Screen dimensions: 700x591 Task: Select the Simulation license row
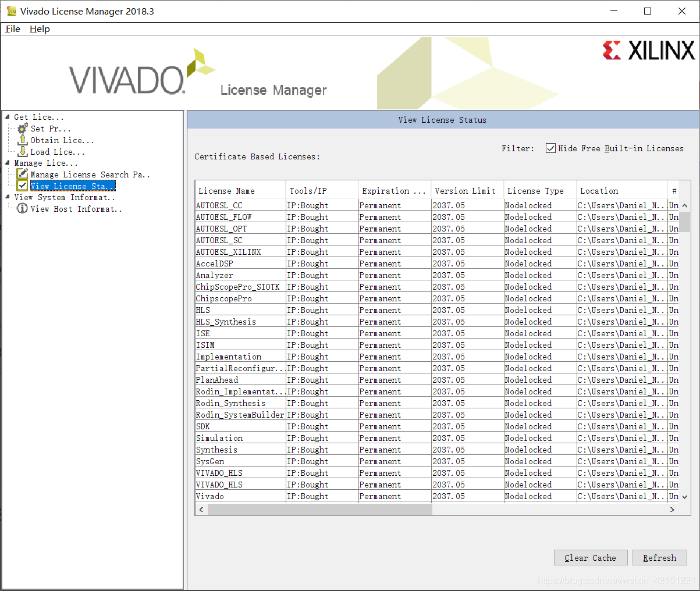coord(437,438)
